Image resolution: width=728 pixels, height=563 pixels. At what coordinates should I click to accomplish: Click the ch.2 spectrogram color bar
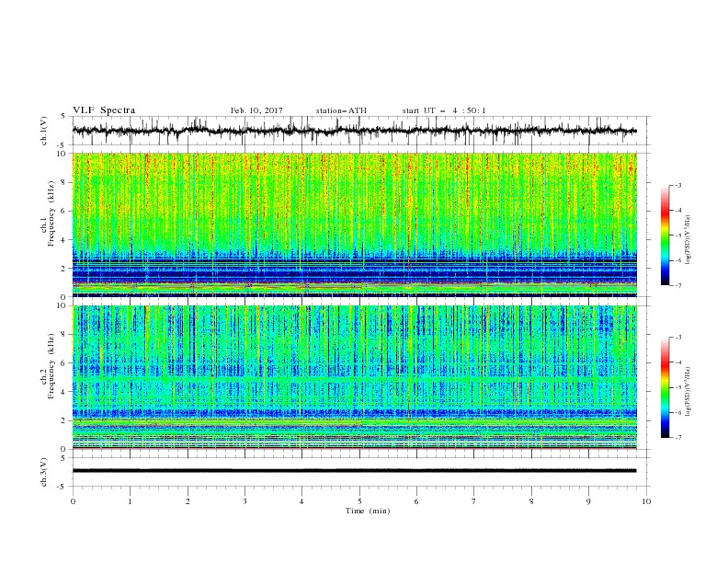(665, 387)
